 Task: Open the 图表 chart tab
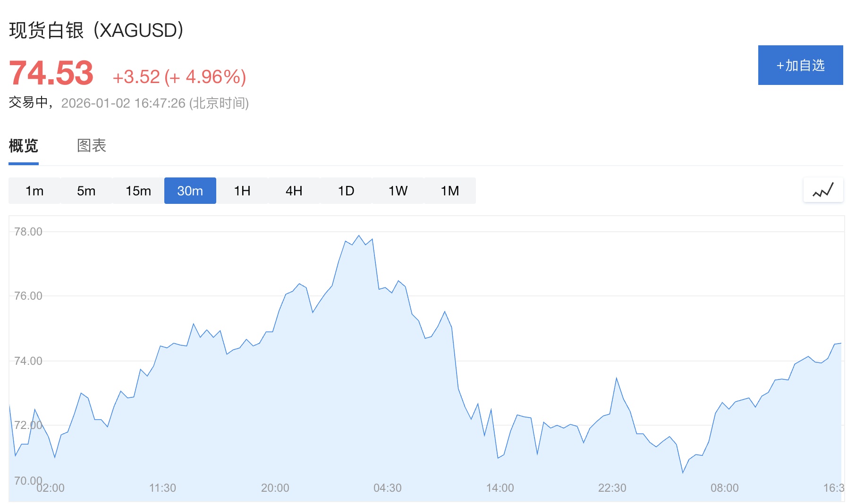click(92, 146)
